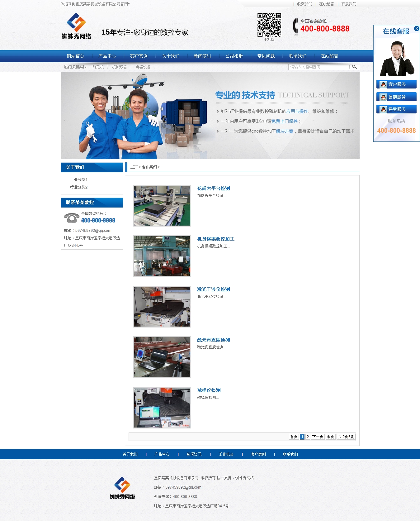420x521 pixels.
Task: Click the 客户服务 QQ chat button
Action: (x=396, y=84)
